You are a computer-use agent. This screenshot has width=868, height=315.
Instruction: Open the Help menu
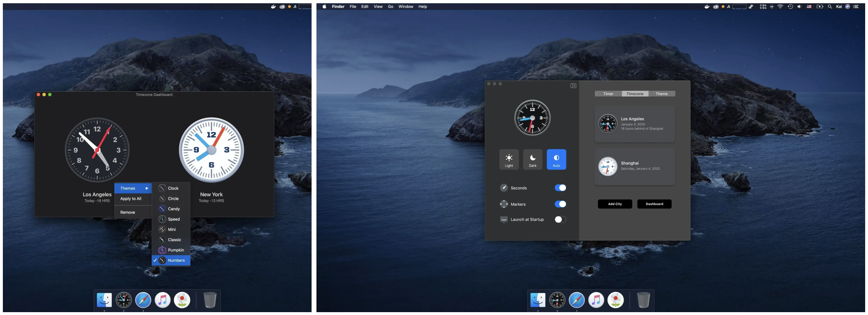(423, 7)
